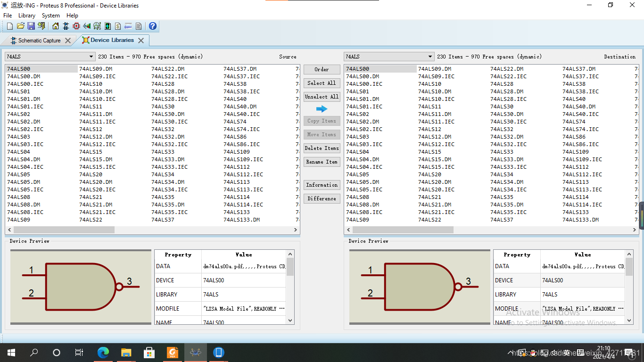Image resolution: width=644 pixels, height=362 pixels.
Task: Click Source list left scroll arrow
Action: click(x=9, y=230)
